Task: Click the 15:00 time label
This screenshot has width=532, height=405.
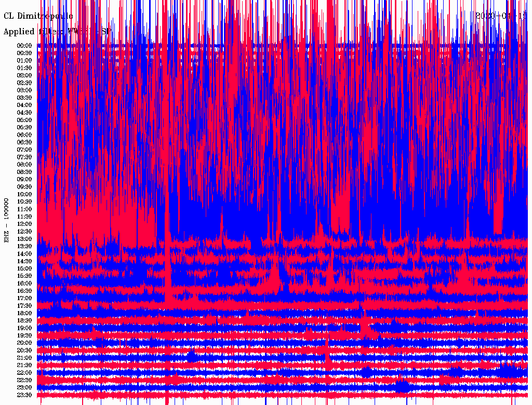Action: click(x=24, y=268)
